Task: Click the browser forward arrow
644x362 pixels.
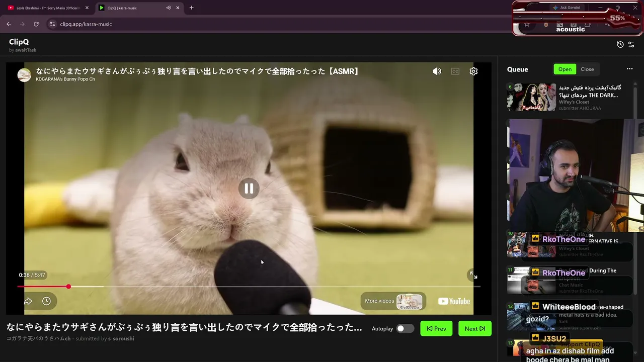Action: pos(22,24)
